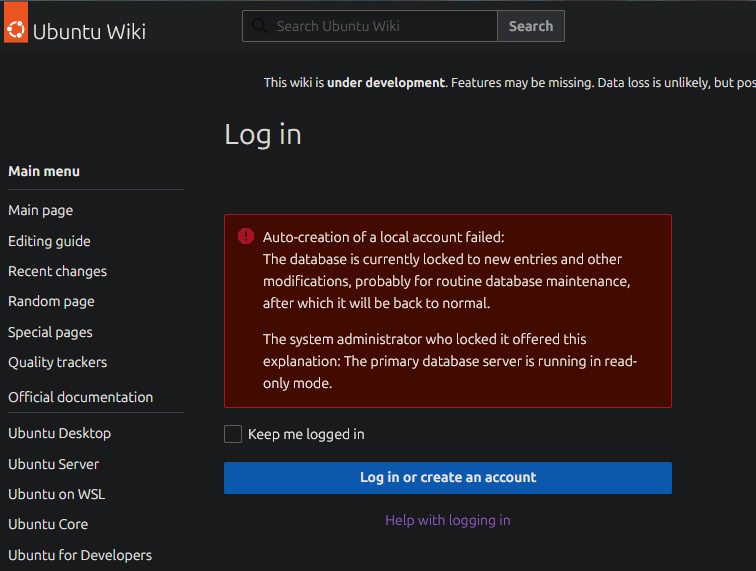Click the Official documentation heading
This screenshot has width=756, height=571.
click(81, 397)
